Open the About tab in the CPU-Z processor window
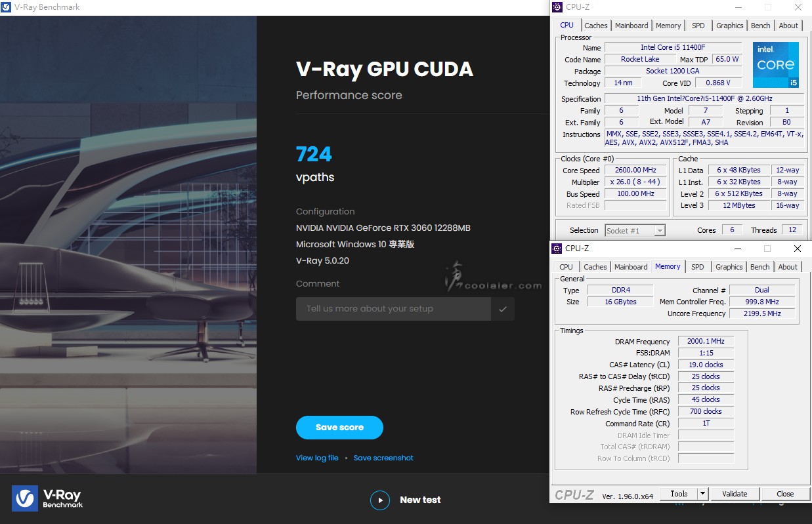The width and height of the screenshot is (812, 524). coord(788,26)
